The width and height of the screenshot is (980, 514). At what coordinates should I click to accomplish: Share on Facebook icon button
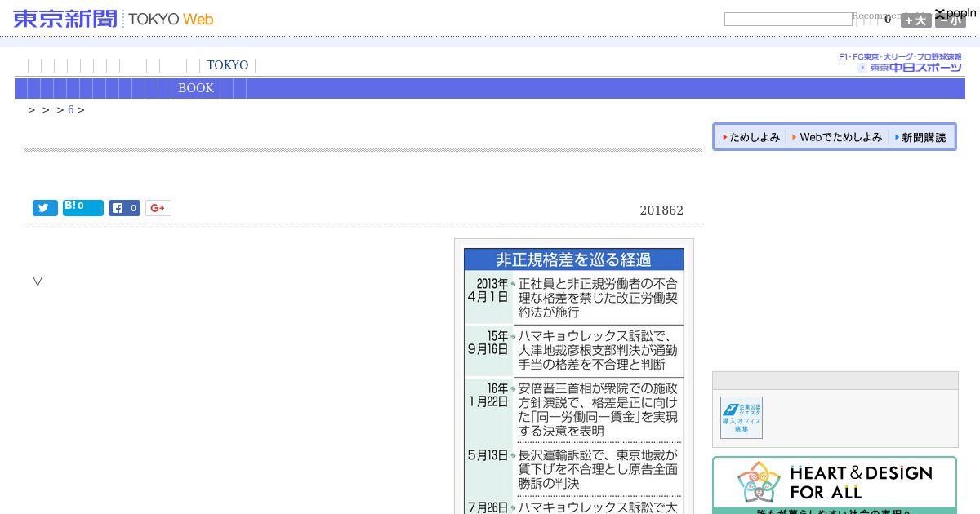click(124, 208)
